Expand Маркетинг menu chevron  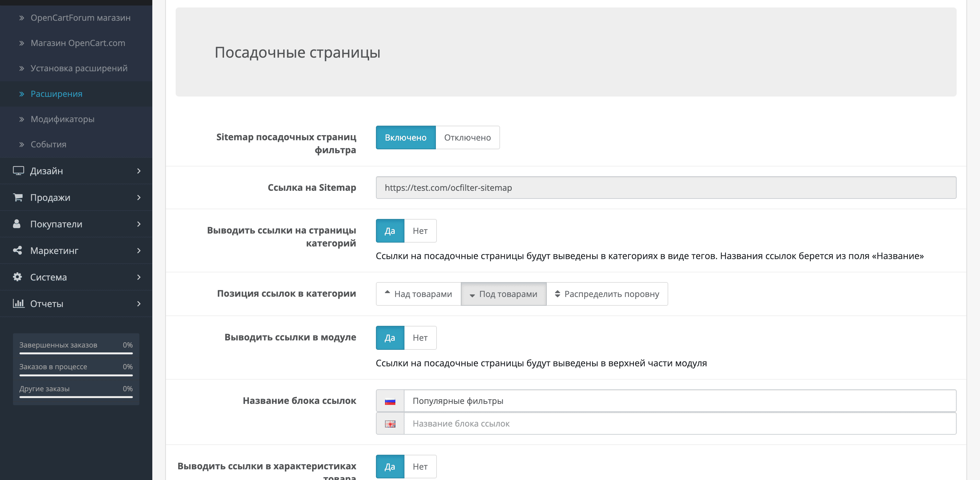pos(139,251)
